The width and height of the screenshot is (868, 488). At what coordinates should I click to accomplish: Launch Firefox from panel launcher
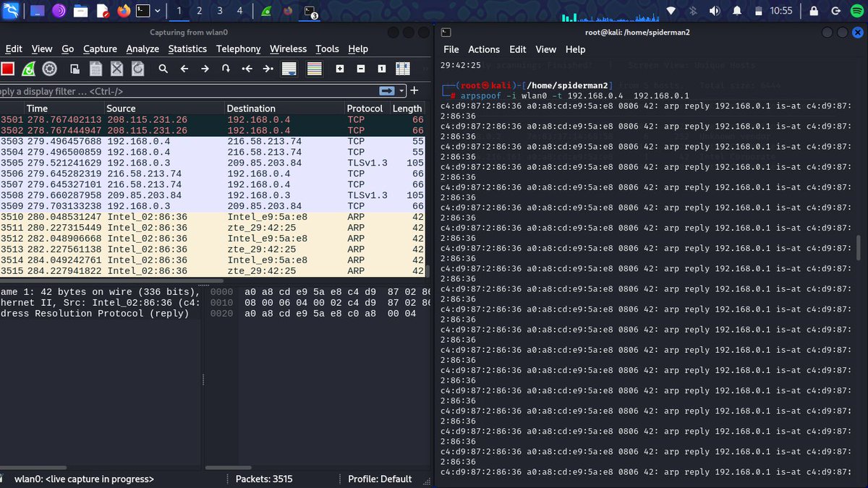tap(124, 11)
